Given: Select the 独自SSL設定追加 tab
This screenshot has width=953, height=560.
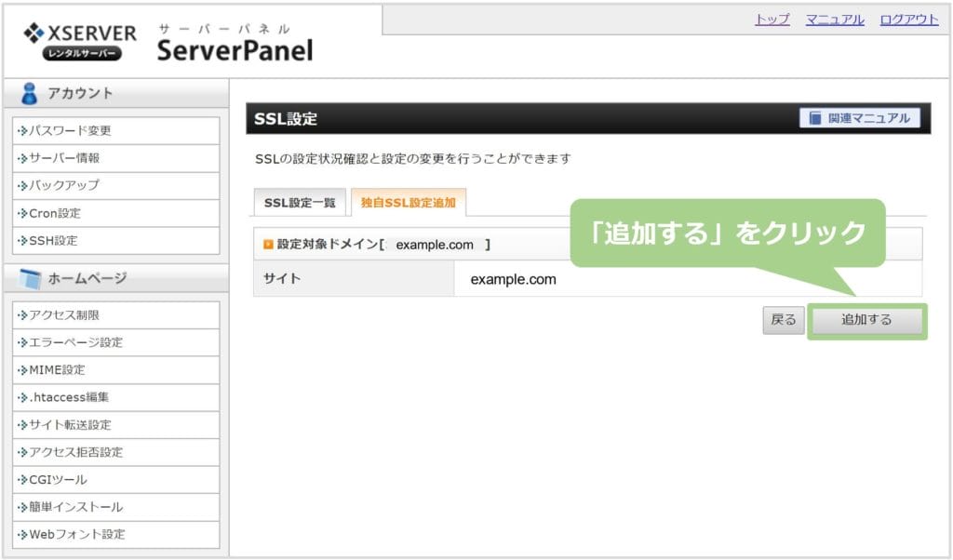Looking at the screenshot, I should tap(408, 202).
